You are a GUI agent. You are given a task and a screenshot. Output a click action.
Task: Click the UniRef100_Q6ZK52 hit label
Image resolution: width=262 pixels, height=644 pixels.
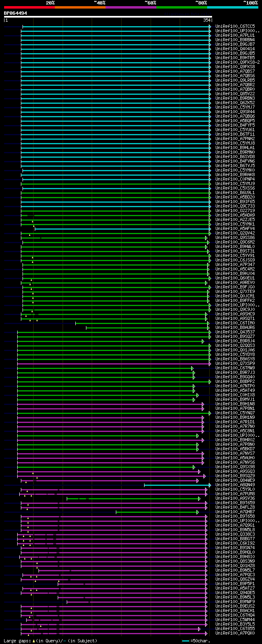click(x=235, y=103)
